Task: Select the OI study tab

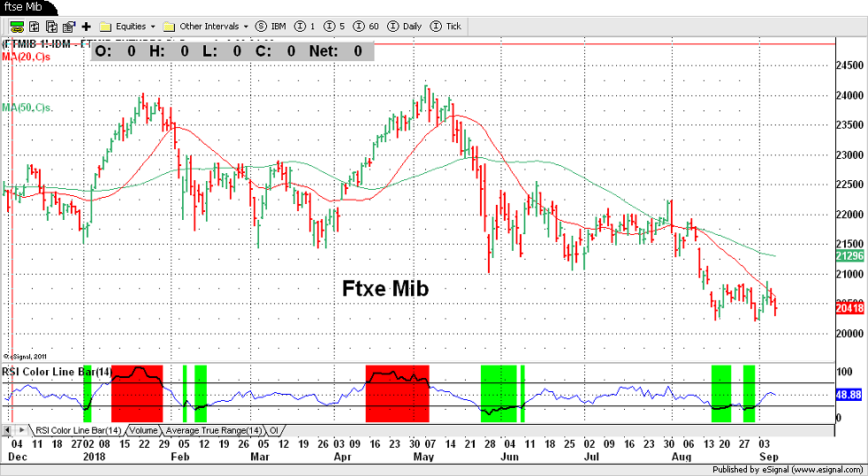Action: [x=273, y=430]
